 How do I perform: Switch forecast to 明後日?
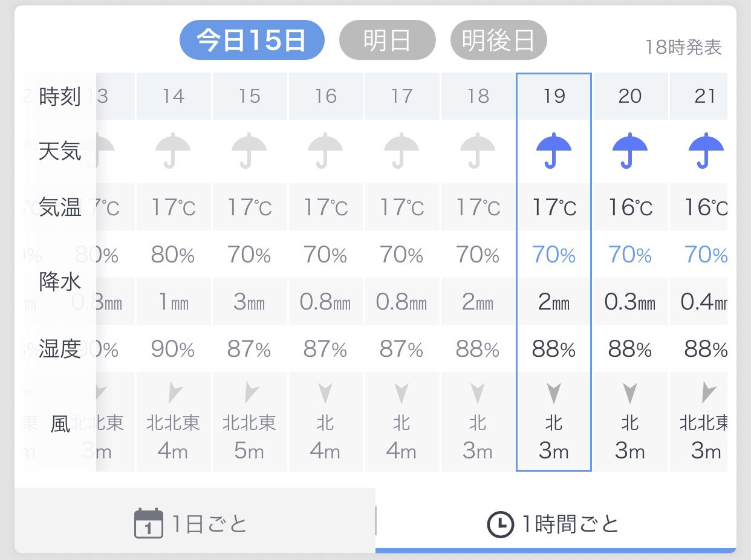tap(498, 41)
